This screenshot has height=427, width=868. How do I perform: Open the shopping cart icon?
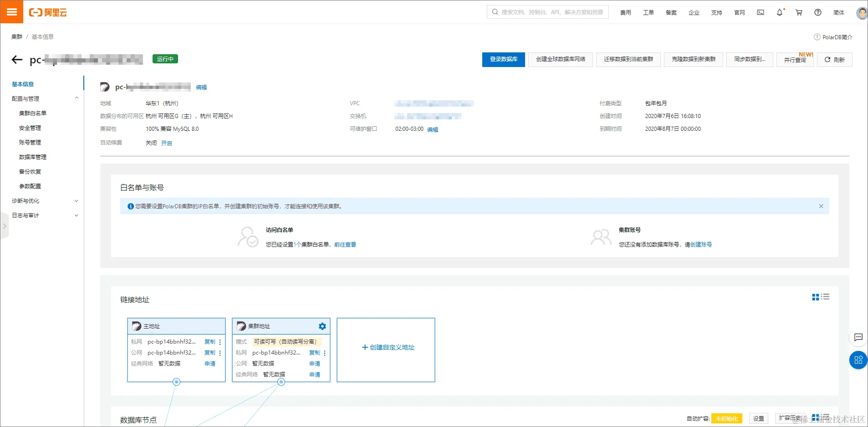(x=799, y=12)
